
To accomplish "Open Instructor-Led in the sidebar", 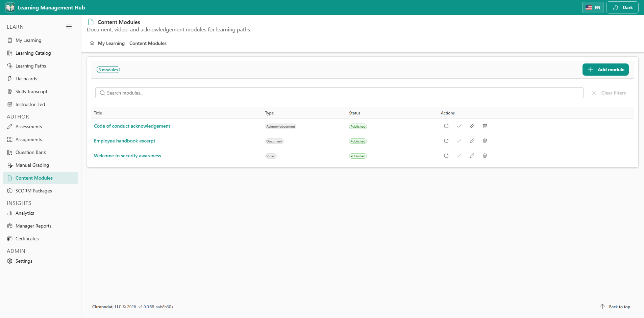I will 41,104.
